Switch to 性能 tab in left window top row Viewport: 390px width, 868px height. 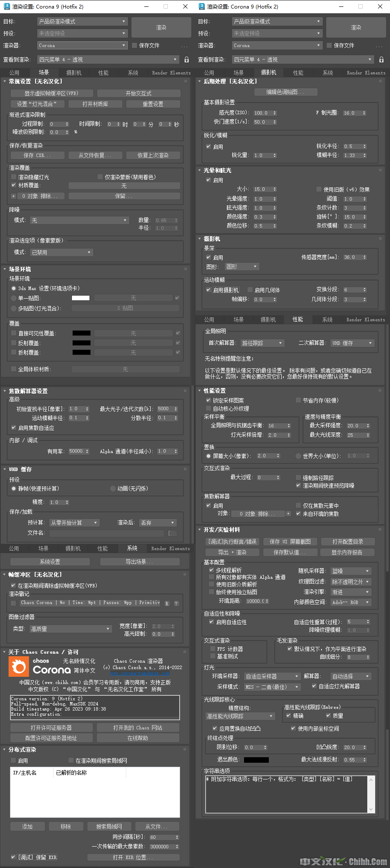(104, 73)
